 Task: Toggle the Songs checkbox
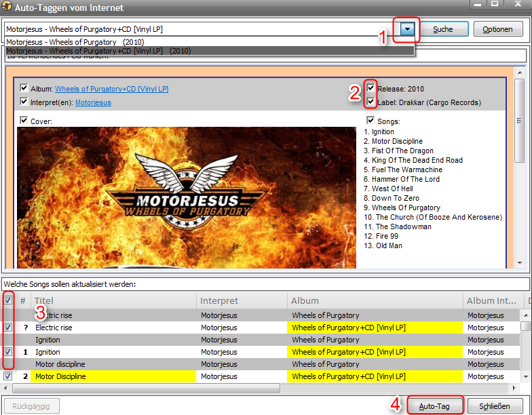(x=370, y=121)
